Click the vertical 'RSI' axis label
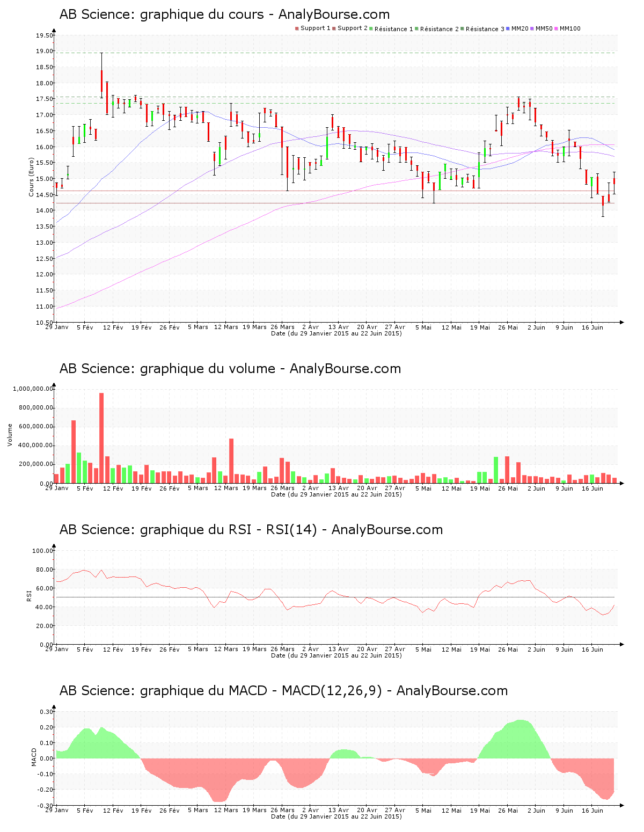Viewport: 644px width, 832px height. (x=29, y=595)
